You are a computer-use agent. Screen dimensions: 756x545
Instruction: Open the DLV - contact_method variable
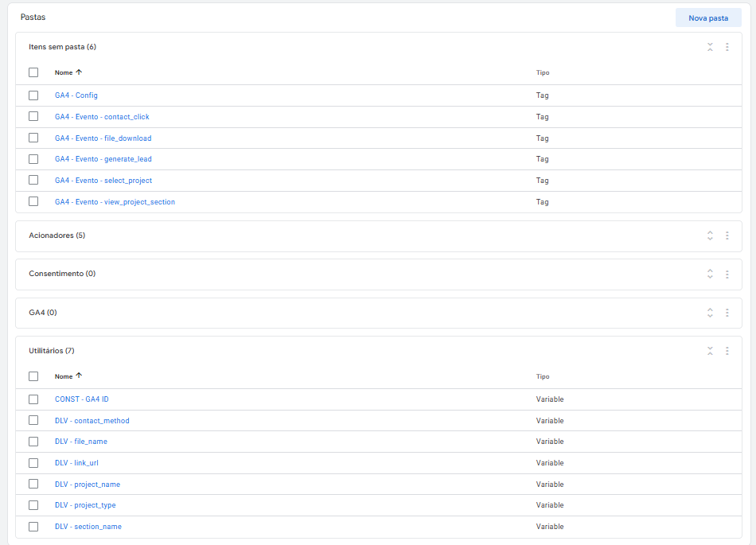coord(92,421)
